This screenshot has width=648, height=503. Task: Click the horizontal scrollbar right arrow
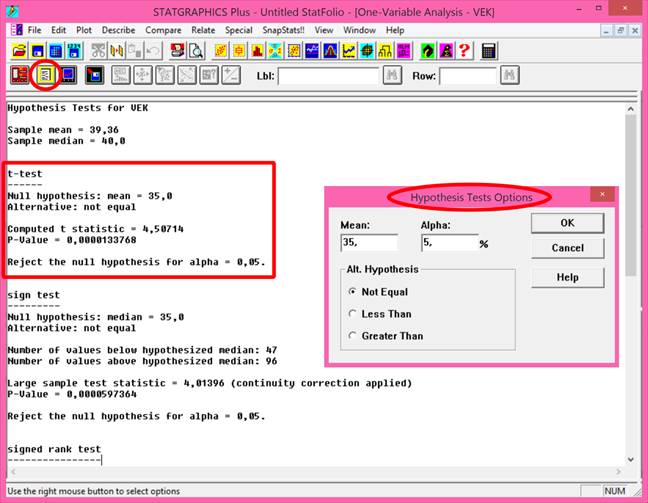[x=619, y=472]
